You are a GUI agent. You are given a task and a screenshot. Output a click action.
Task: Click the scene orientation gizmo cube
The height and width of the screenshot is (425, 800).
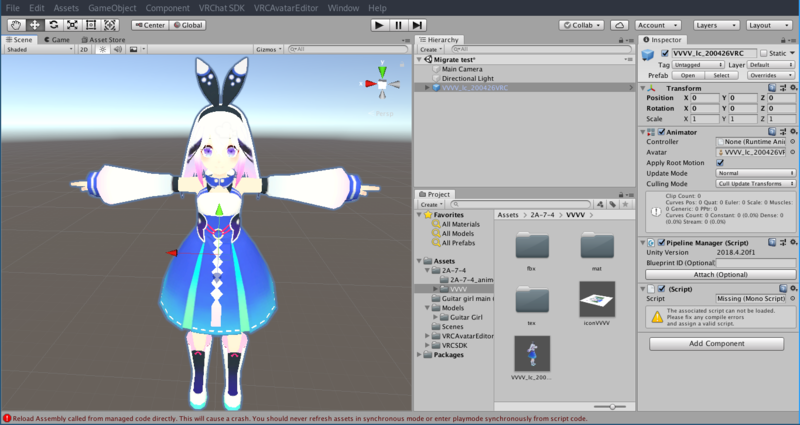382,84
